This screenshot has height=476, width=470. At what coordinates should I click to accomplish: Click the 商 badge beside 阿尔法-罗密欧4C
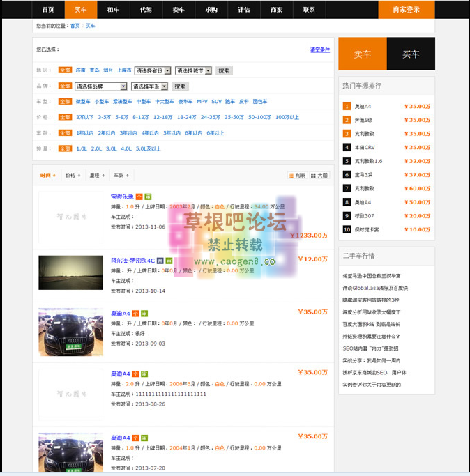pyautogui.click(x=160, y=260)
